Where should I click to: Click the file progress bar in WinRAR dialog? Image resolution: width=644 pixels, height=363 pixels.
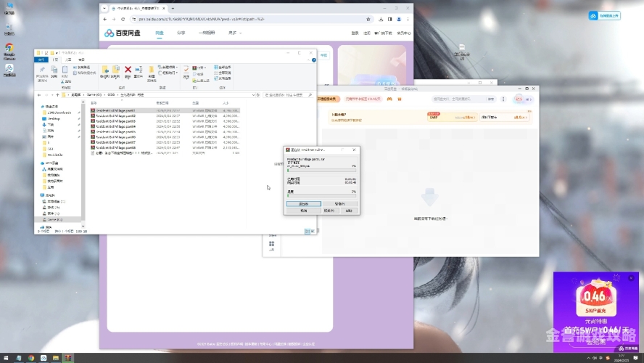pyautogui.click(x=321, y=170)
